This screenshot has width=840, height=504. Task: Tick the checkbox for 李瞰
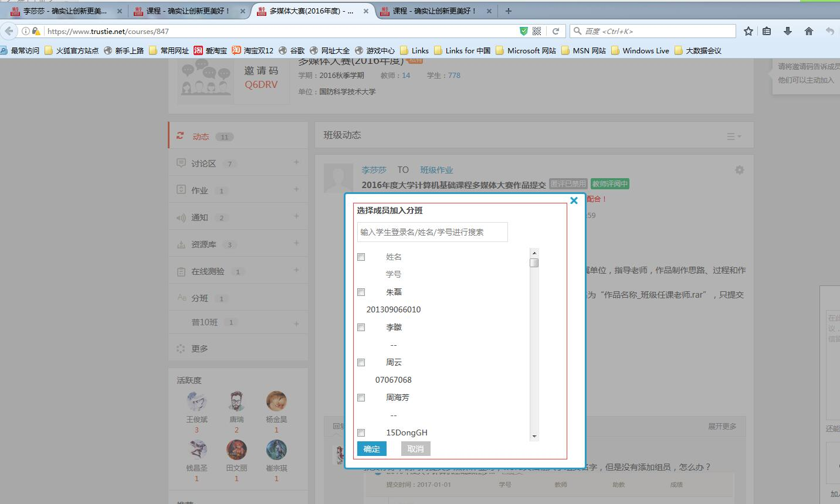(361, 327)
